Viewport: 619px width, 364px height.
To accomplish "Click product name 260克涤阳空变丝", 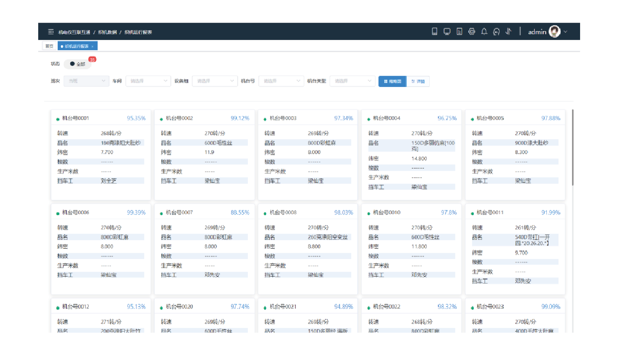I will tap(328, 237).
